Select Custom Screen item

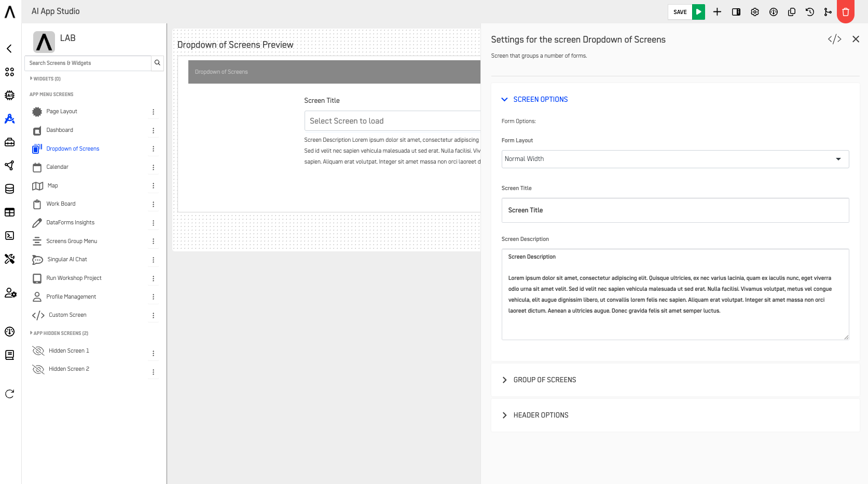point(67,315)
